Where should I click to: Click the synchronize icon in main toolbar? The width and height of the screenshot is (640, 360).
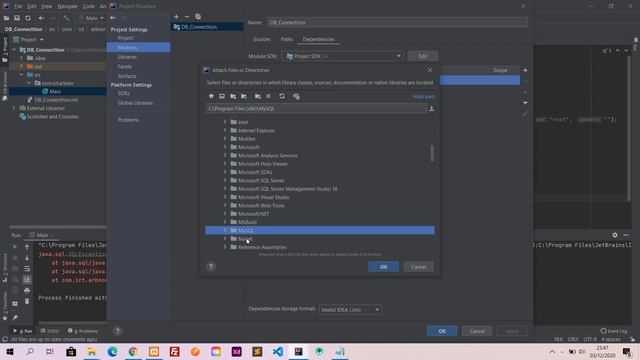[28, 18]
